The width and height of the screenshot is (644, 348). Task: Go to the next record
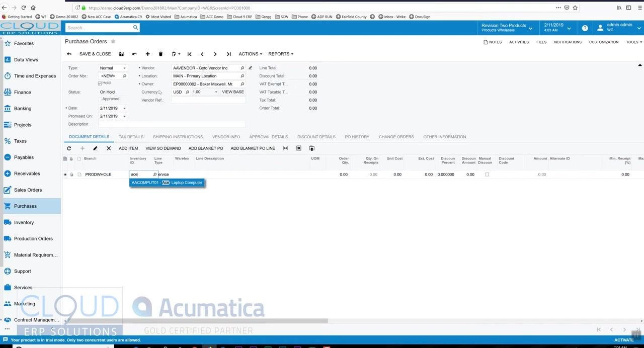tap(215, 54)
